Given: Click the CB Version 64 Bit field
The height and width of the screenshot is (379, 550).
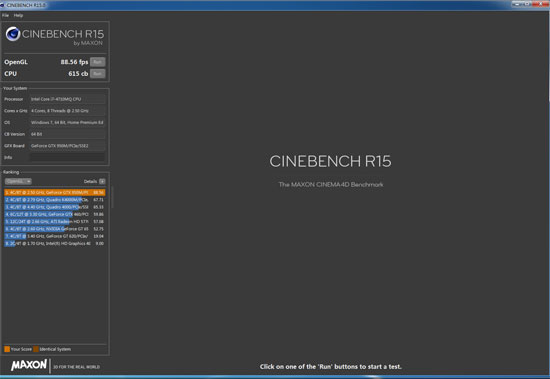Looking at the screenshot, I should point(67,134).
